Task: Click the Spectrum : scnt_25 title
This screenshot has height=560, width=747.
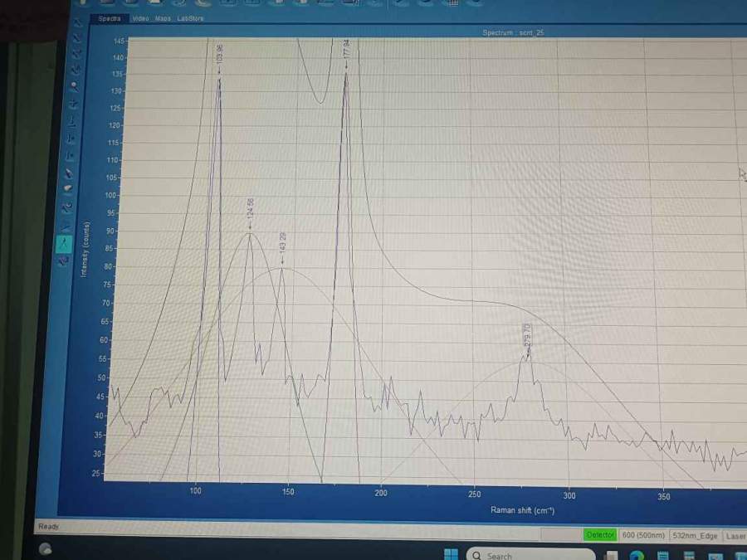Action: (x=513, y=32)
